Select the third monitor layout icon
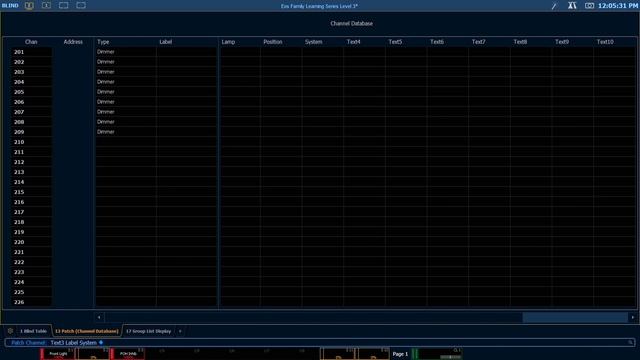This screenshot has width=640, height=360. 64,6
